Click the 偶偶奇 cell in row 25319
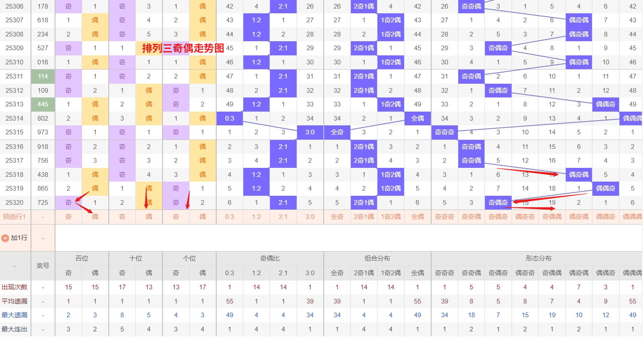The width and height of the screenshot is (644, 337). pos(606,188)
